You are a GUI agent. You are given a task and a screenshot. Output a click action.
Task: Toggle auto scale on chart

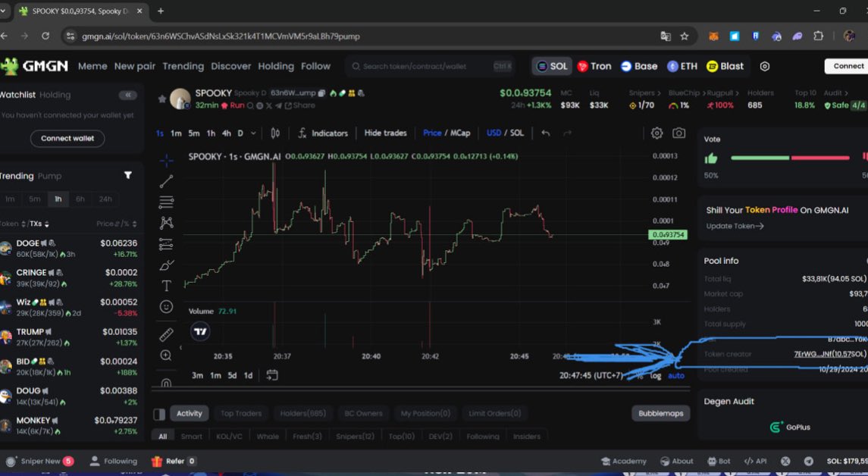point(676,376)
